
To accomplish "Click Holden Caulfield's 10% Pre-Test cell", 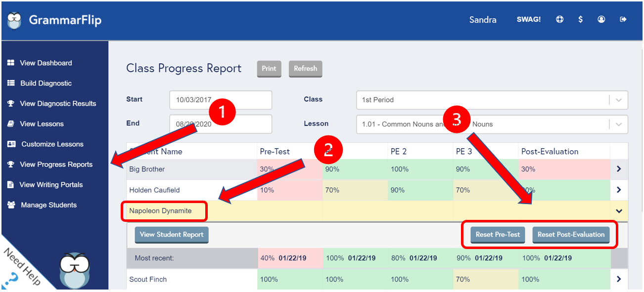I will point(289,190).
